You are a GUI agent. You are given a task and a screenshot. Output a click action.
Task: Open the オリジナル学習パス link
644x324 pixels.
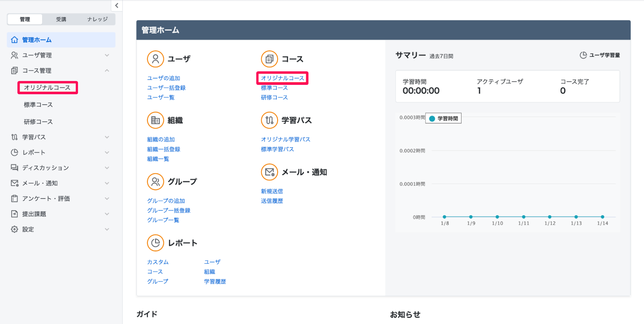[286, 139]
